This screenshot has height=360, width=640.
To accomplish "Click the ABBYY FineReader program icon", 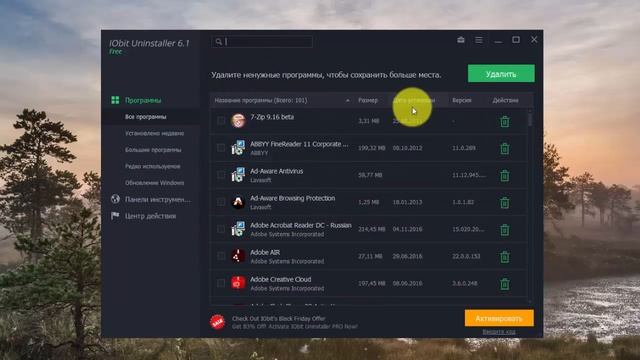I will click(x=238, y=148).
